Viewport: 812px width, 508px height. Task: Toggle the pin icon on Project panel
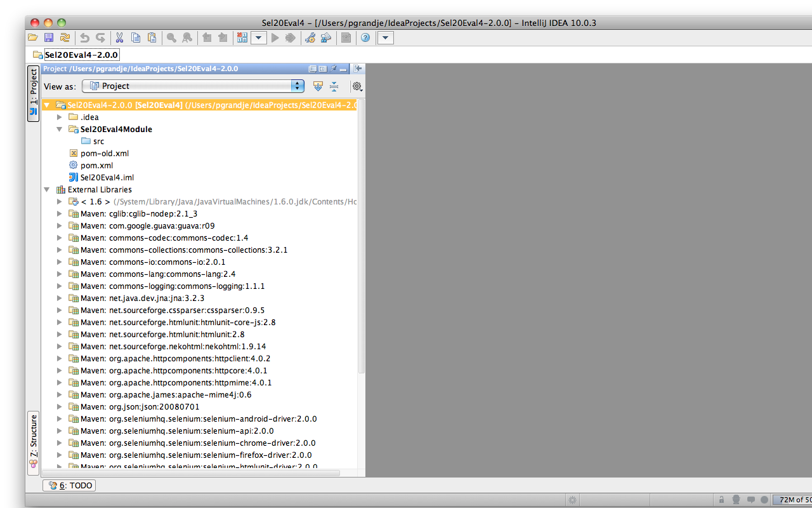click(x=332, y=69)
